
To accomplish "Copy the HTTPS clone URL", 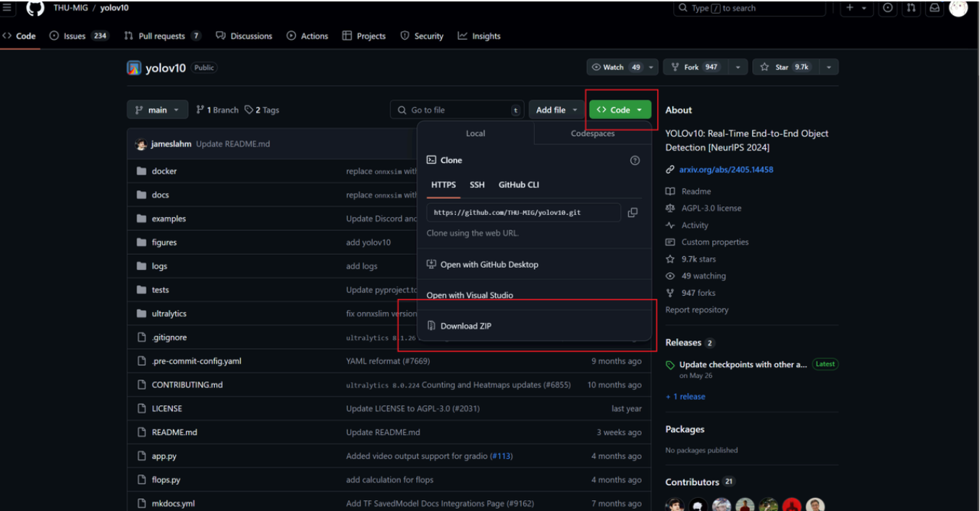I will [x=633, y=213].
